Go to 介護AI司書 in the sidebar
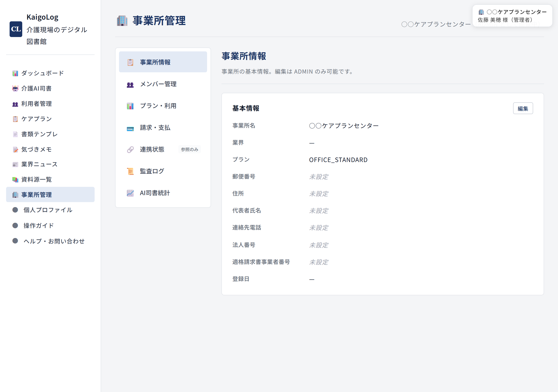Viewport: 558px width, 392px height. [50, 88]
